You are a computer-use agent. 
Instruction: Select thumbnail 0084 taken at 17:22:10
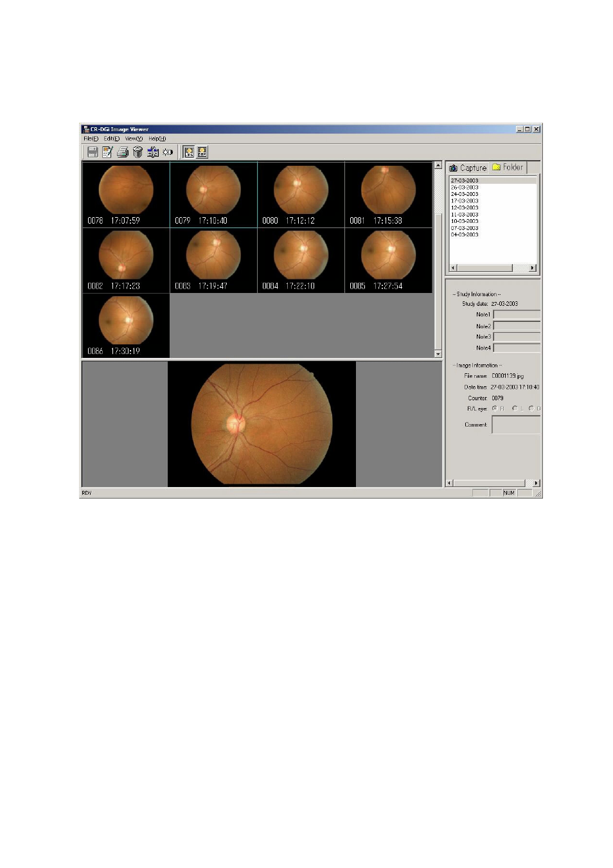pos(301,260)
